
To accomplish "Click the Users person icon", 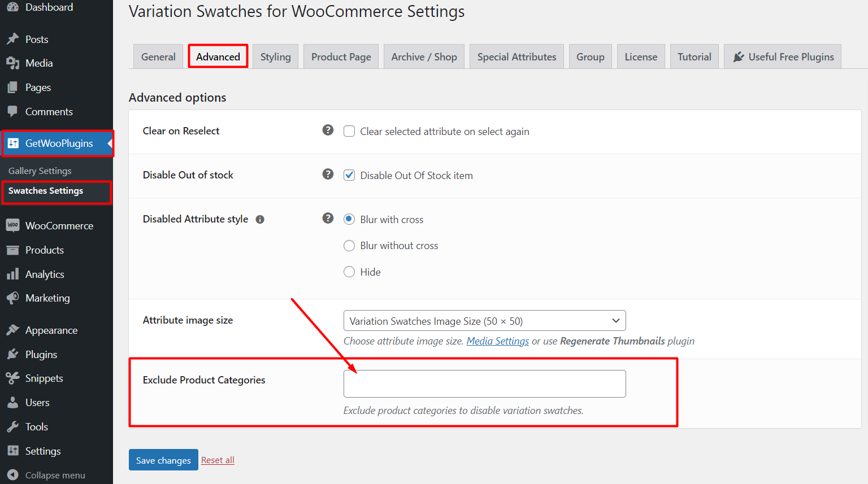I will pyautogui.click(x=12, y=402).
